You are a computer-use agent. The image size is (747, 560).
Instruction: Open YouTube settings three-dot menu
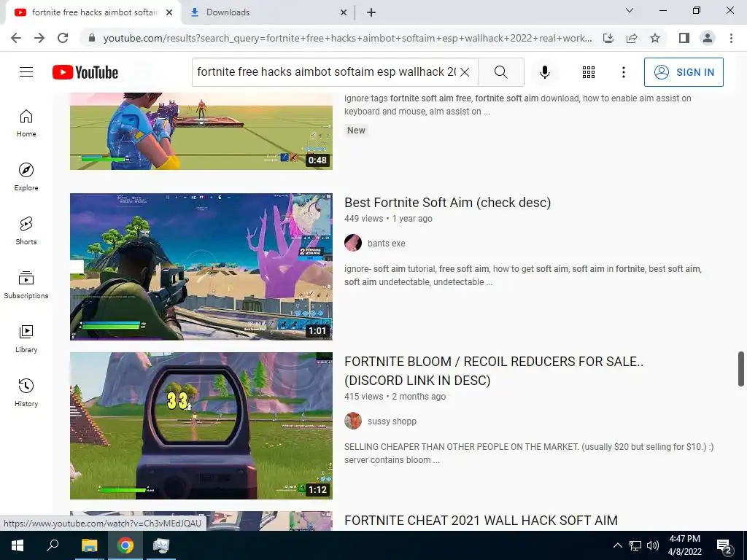623,72
